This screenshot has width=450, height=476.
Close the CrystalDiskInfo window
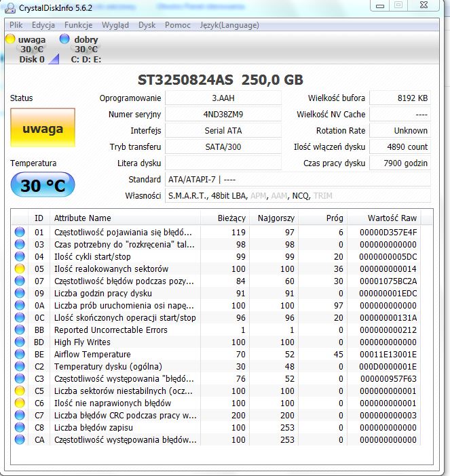pyautogui.click(x=424, y=5)
